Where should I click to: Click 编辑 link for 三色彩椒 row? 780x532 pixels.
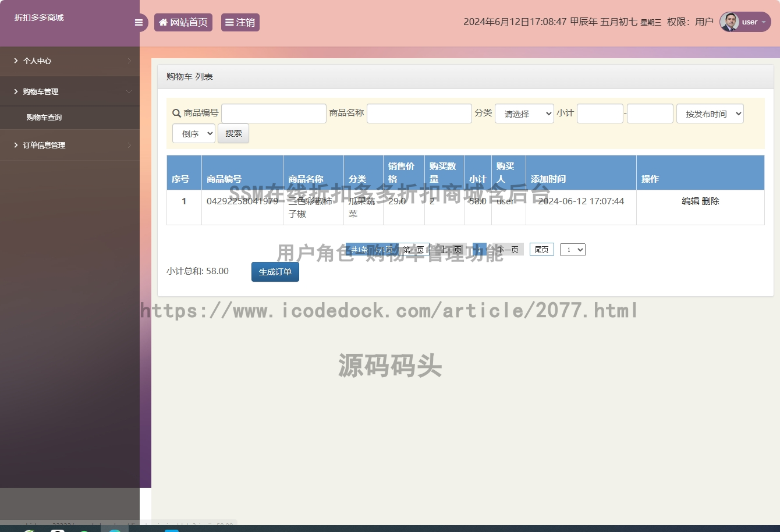coord(690,201)
